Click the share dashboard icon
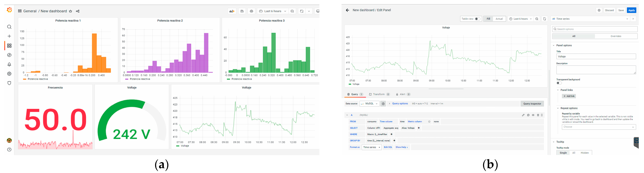 [x=78, y=11]
